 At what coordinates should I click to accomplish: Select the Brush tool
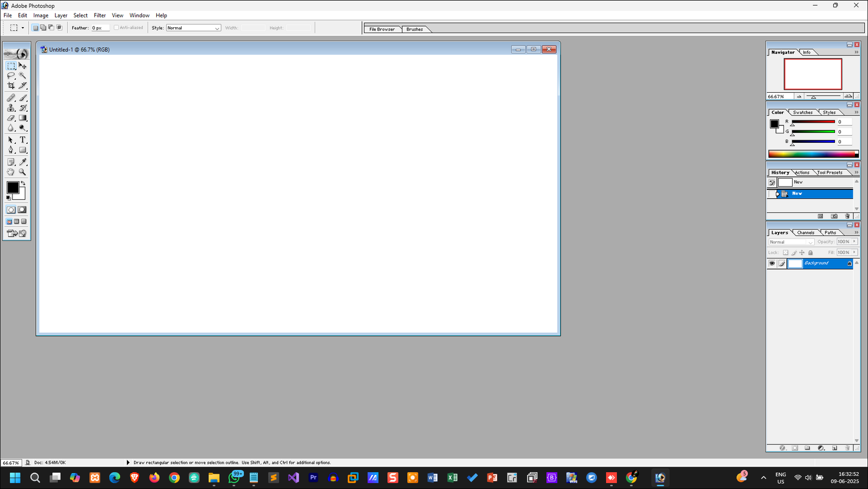click(x=23, y=98)
